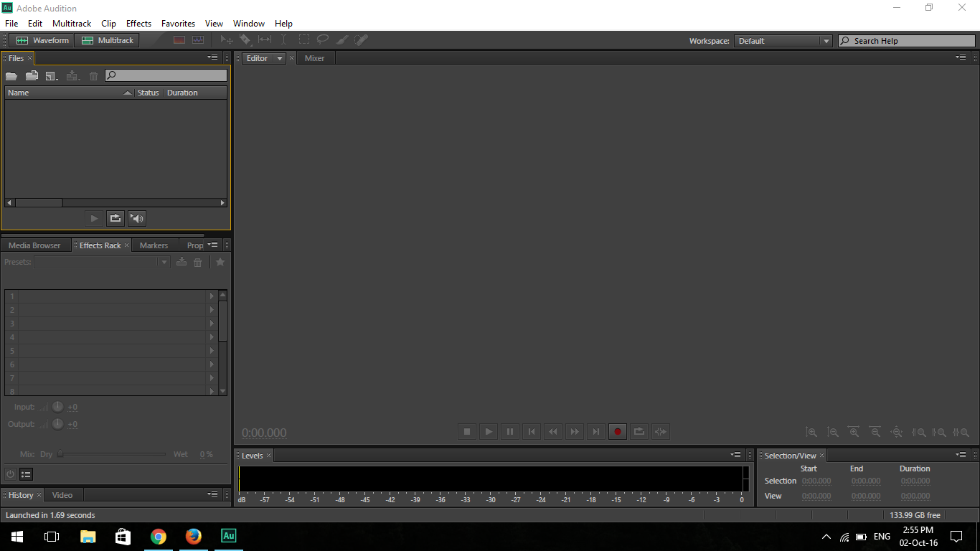Screen dimensions: 980x551
Task: Select the Spot Healing Brush tool
Action: coord(362,40)
